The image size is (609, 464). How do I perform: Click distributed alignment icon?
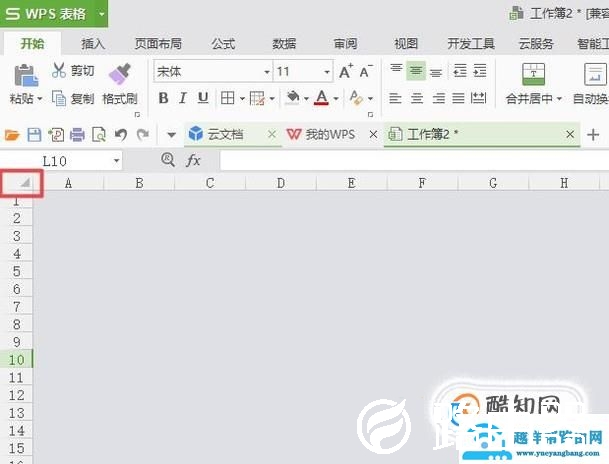pos(478,98)
